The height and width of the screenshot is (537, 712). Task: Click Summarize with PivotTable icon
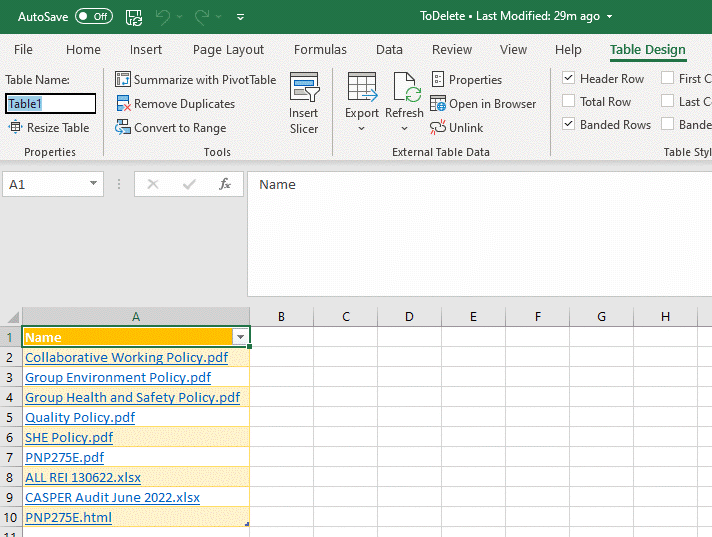click(123, 80)
